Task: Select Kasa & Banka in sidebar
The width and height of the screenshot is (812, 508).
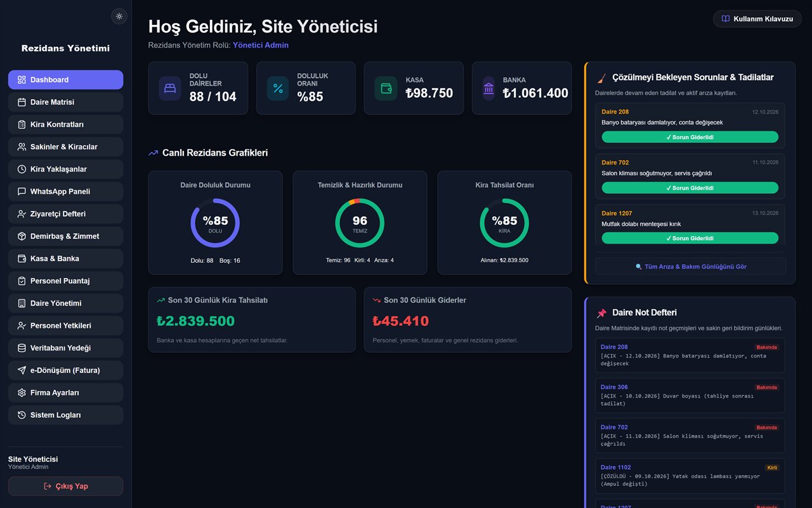Action: click(66, 258)
